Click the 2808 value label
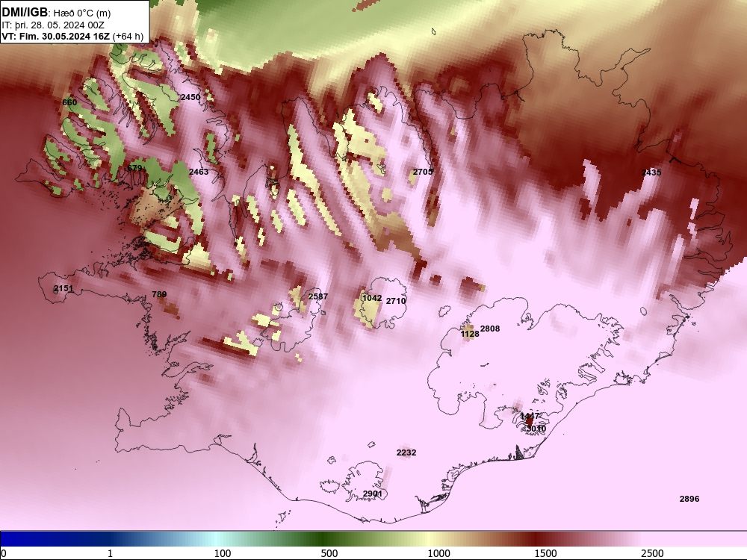 click(490, 329)
